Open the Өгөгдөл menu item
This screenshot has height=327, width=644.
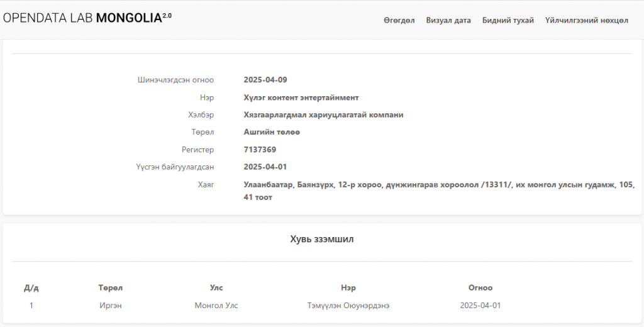[x=399, y=21]
